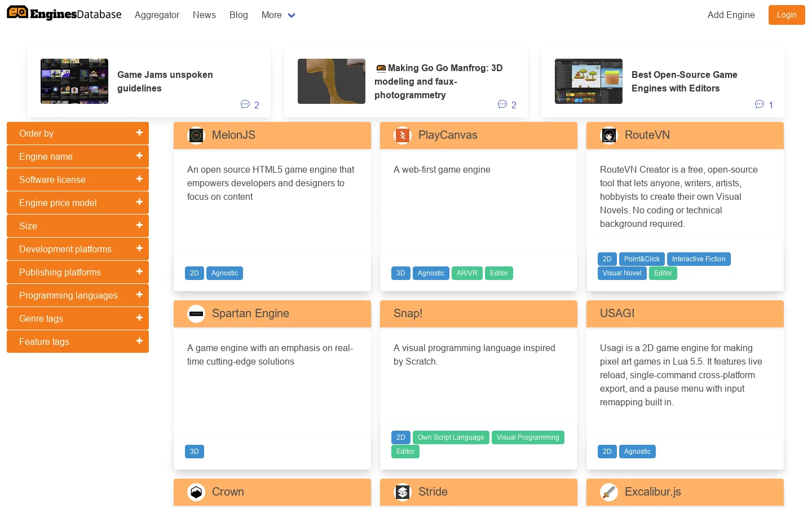The width and height of the screenshot is (812, 508).
Task: Open the RouteVN engine logo icon
Action: tap(609, 135)
